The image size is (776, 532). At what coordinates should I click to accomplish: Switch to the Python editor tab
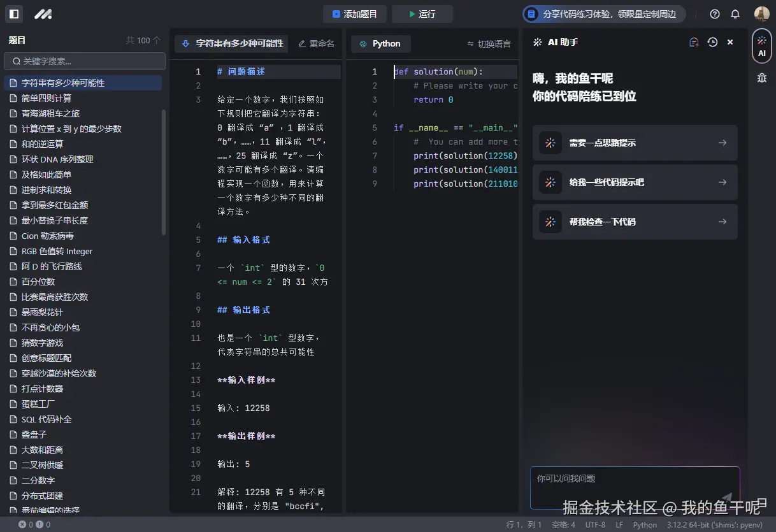click(x=380, y=43)
